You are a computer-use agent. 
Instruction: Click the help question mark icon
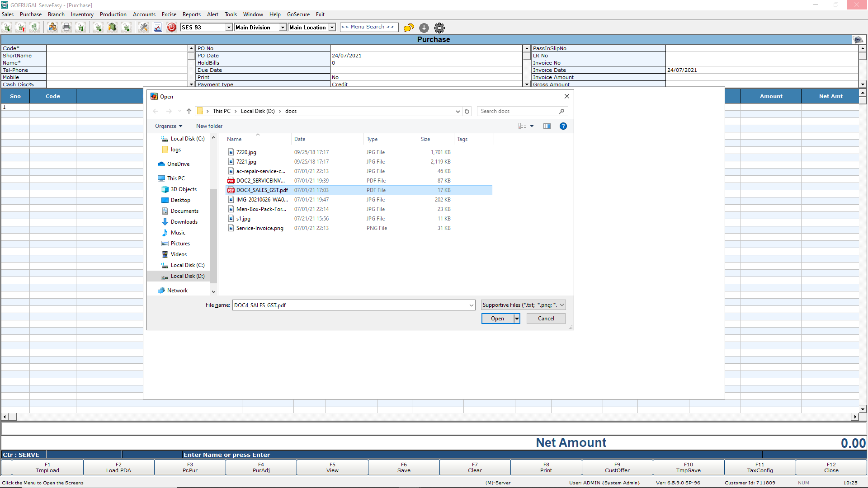pos(563,126)
